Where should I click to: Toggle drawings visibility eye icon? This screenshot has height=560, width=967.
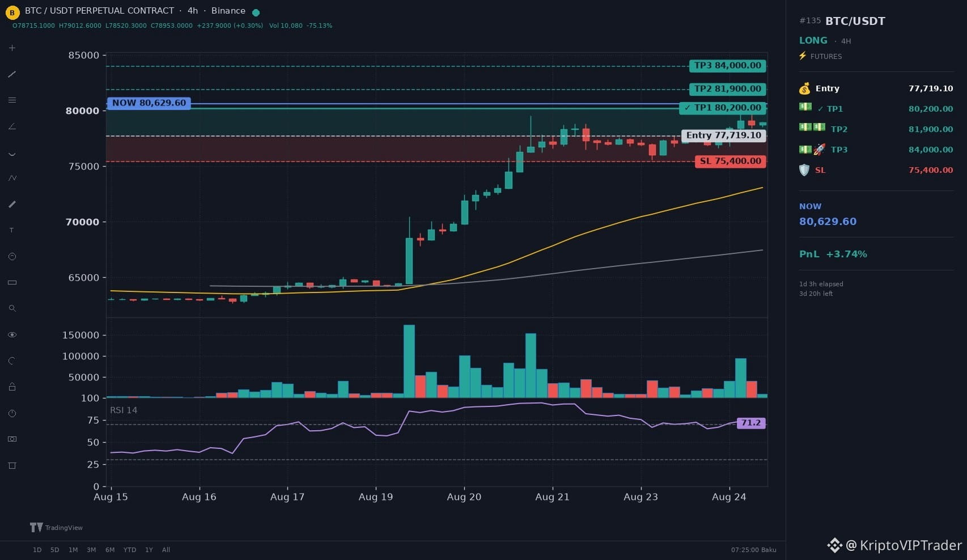click(x=12, y=334)
